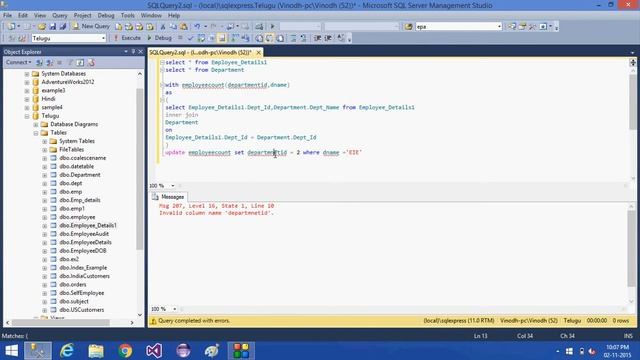This screenshot has height=360, width=640.
Task: Open the 'epa' find combo box dropdown
Action: pyautogui.click(x=499, y=27)
